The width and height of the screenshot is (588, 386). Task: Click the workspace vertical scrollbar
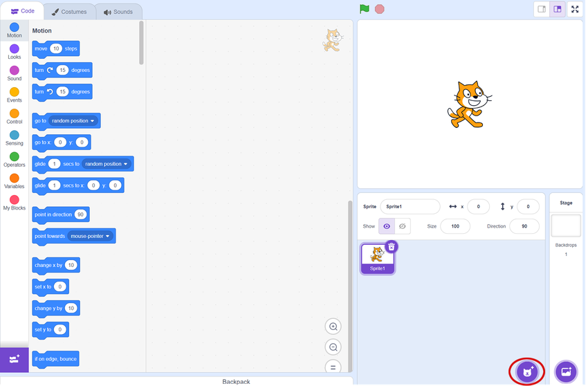point(351,287)
